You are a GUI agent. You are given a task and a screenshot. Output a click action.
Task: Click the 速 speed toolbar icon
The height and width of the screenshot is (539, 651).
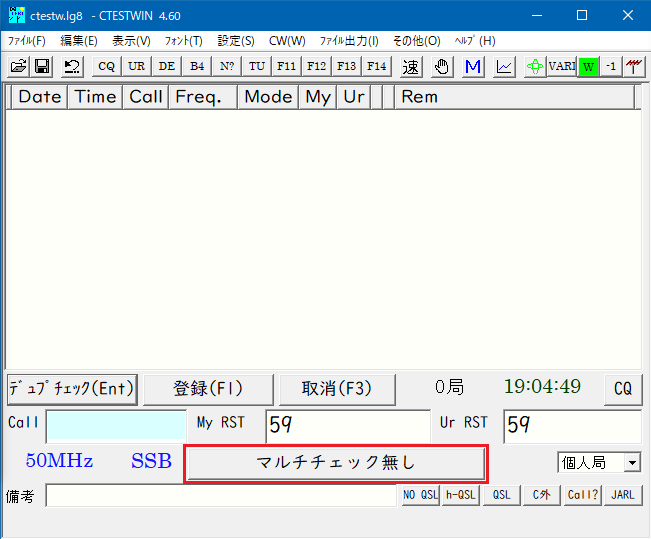coord(411,66)
